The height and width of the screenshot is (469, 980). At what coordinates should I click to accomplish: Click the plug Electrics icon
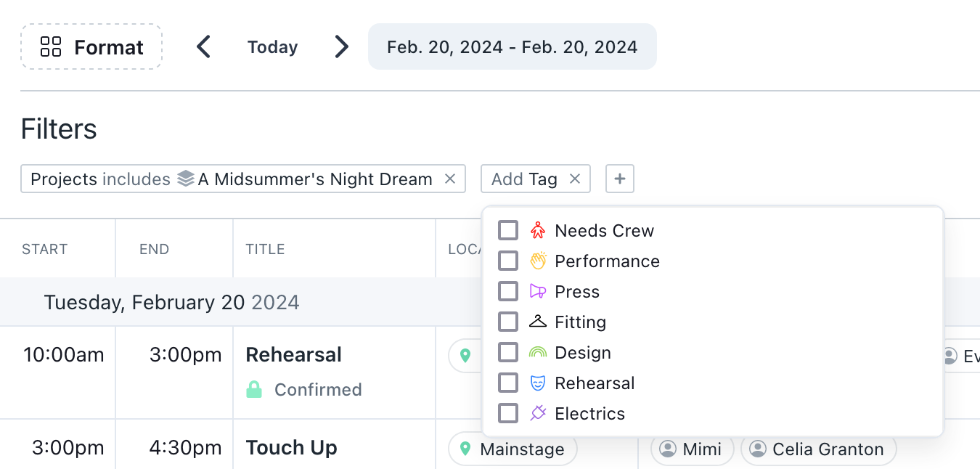click(x=538, y=414)
